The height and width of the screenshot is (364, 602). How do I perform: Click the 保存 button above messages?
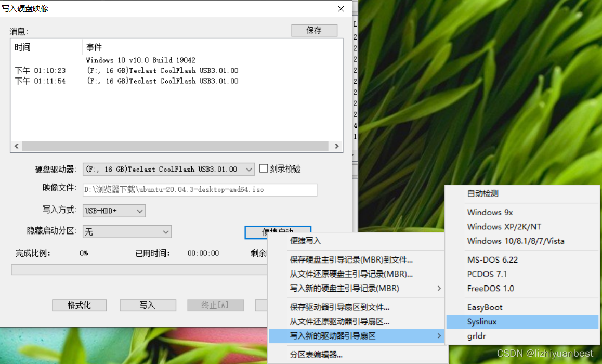coord(314,30)
